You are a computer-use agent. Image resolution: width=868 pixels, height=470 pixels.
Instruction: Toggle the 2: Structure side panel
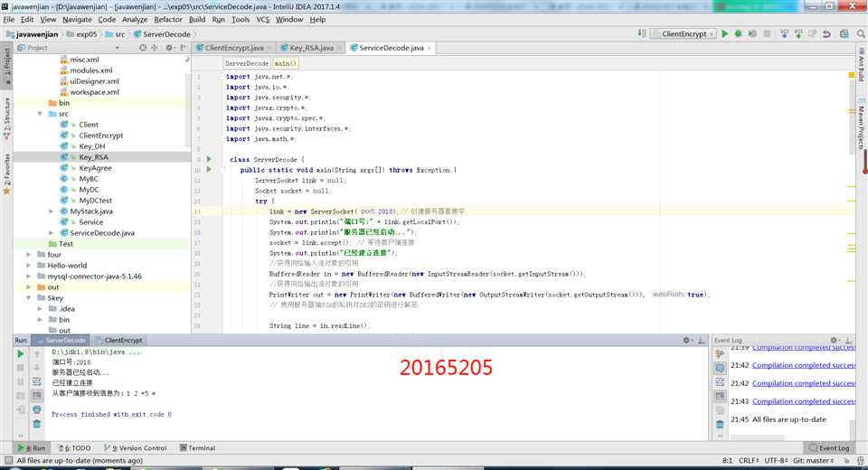6,117
